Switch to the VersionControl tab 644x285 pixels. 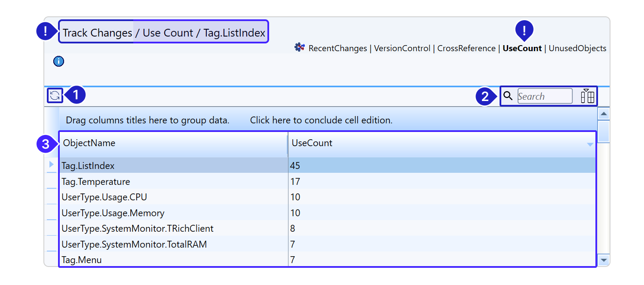[402, 49]
